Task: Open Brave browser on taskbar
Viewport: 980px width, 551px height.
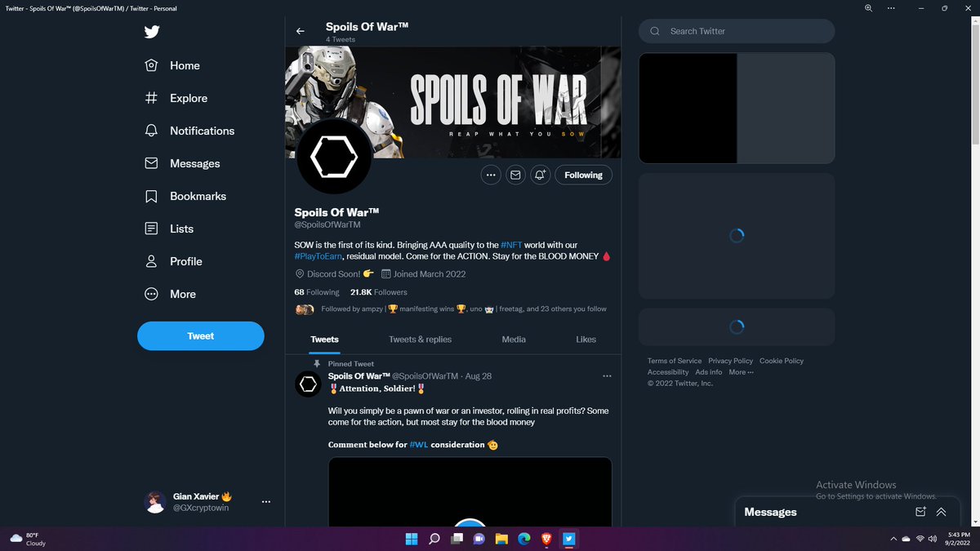Action: (x=546, y=539)
